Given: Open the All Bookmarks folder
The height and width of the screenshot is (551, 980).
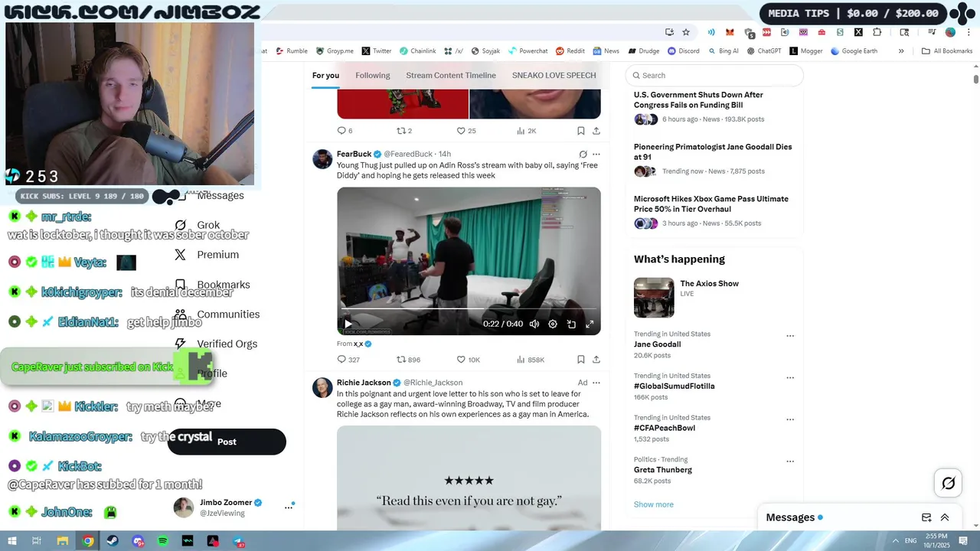Looking at the screenshot, I should [x=947, y=51].
